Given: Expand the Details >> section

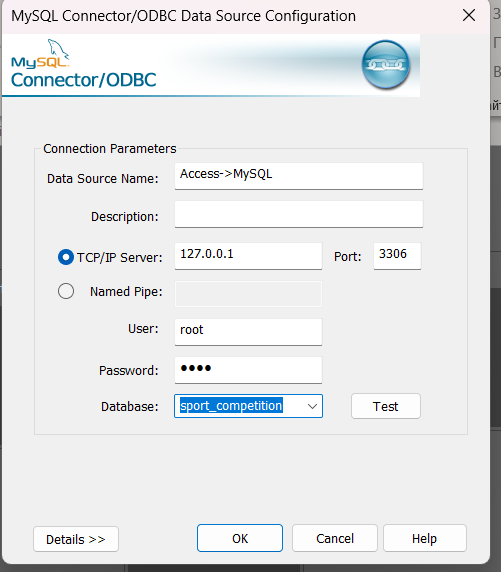Looking at the screenshot, I should click(76, 539).
